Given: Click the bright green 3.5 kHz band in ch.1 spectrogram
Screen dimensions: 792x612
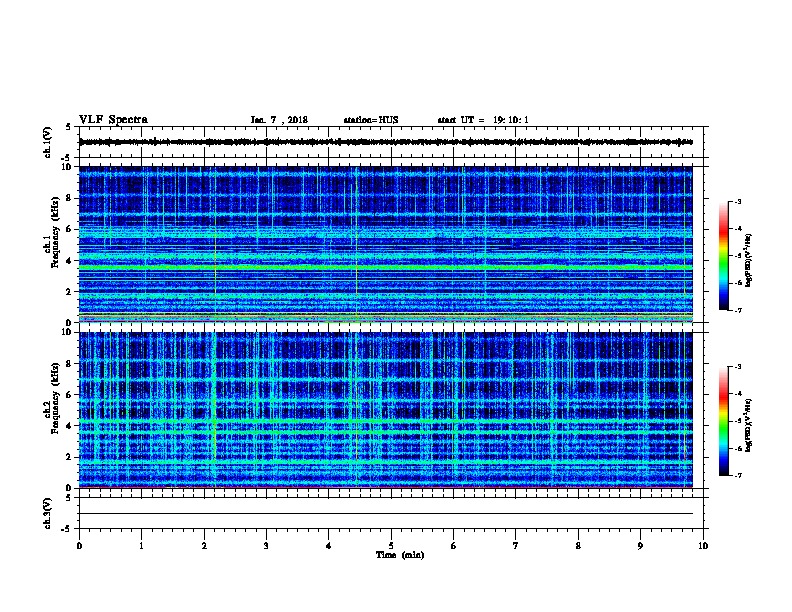Looking at the screenshot, I should [x=385, y=267].
